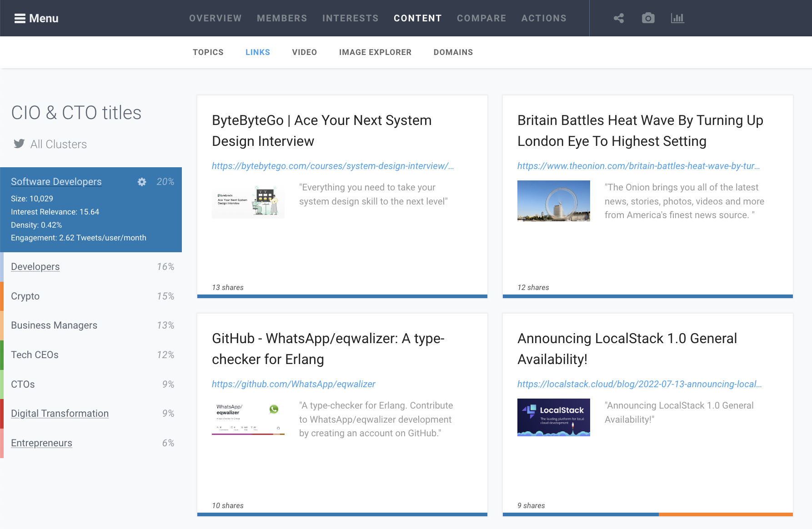The image size is (812, 529).
Task: Open the Image Explorer sub-tab
Action: point(375,52)
